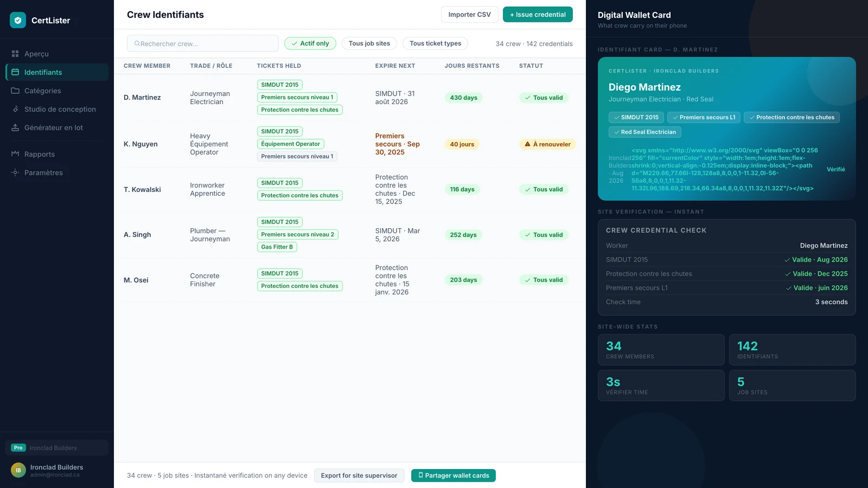Click the checkmark in M. Osei's Tous valid status

point(527,280)
